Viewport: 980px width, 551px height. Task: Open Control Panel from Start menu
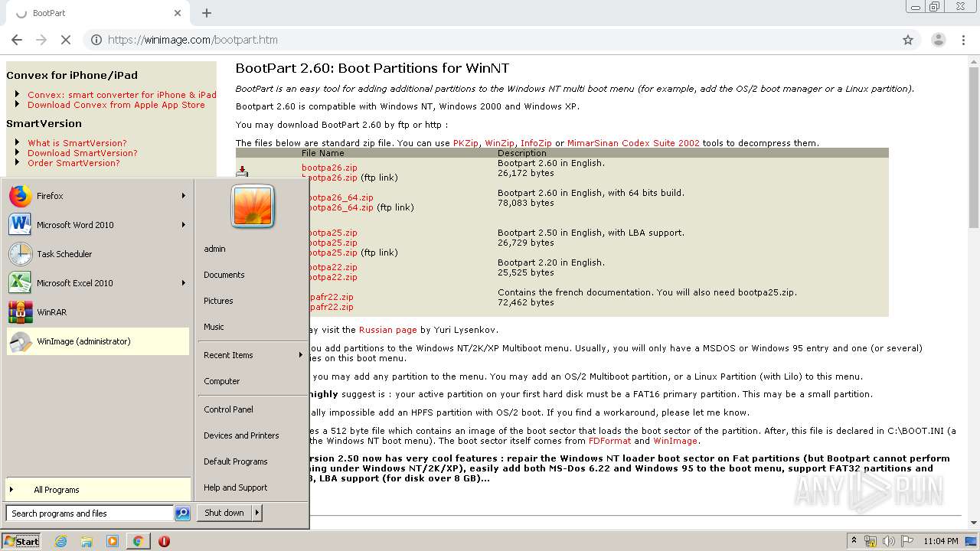tap(228, 409)
